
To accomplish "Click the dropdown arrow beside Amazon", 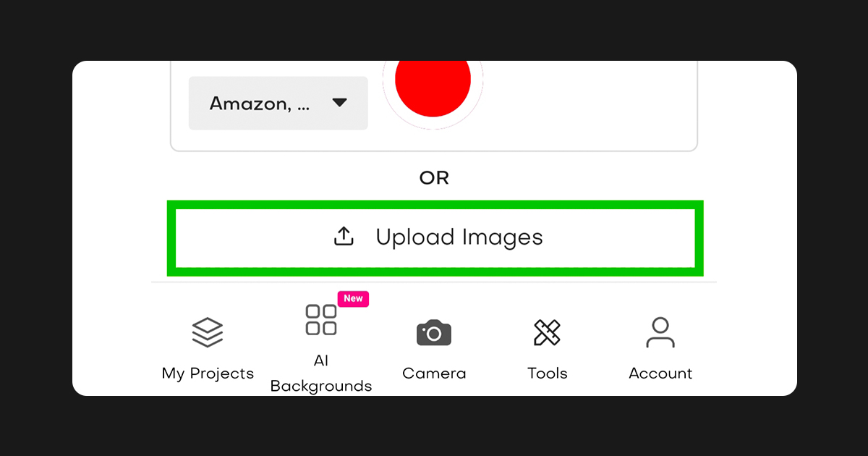I will [340, 104].
